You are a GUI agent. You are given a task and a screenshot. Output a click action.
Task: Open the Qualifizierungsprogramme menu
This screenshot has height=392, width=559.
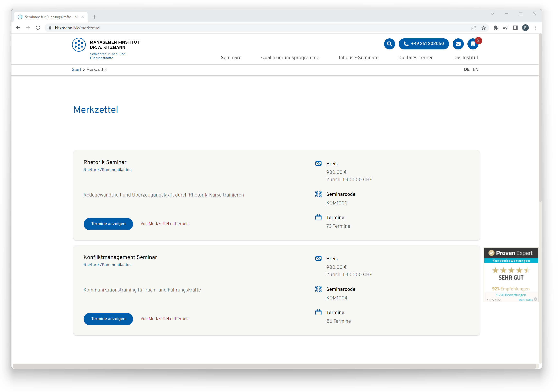(290, 58)
